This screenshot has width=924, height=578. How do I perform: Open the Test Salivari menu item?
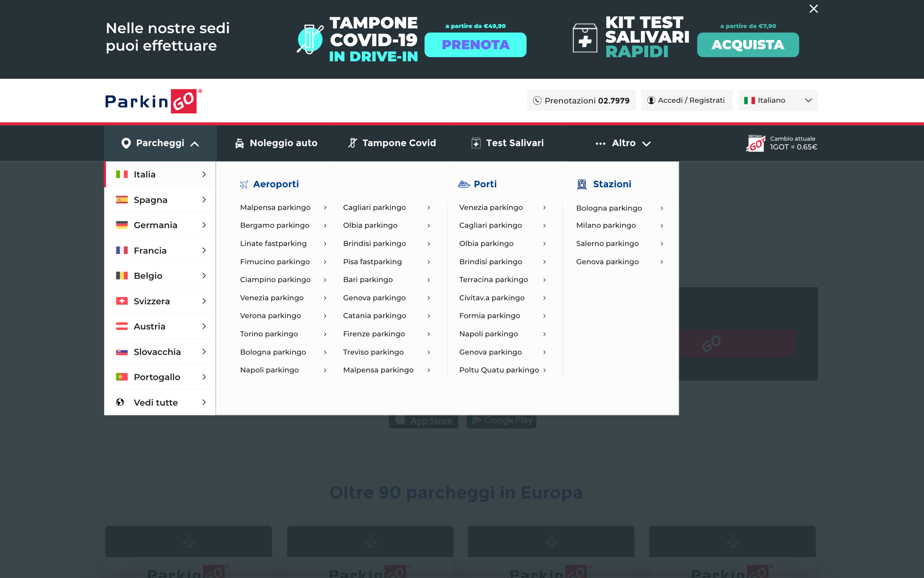pyautogui.click(x=508, y=143)
